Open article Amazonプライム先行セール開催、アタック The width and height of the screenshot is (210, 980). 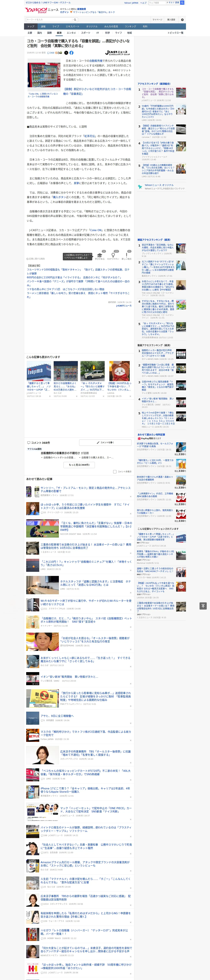point(85,864)
